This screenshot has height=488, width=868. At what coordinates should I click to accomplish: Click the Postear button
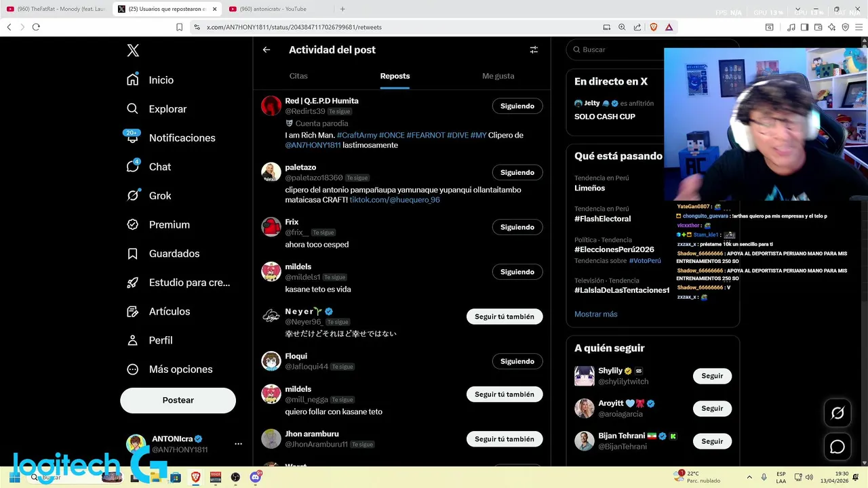(178, 401)
